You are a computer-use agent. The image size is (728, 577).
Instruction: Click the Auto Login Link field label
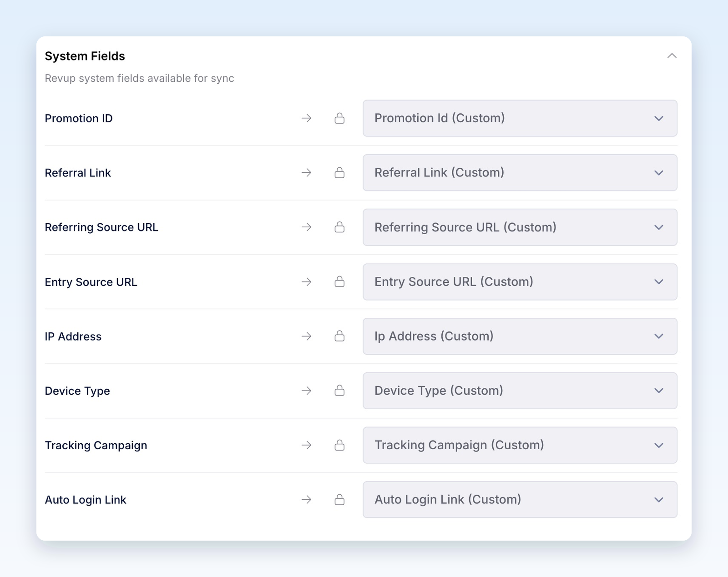(x=86, y=500)
